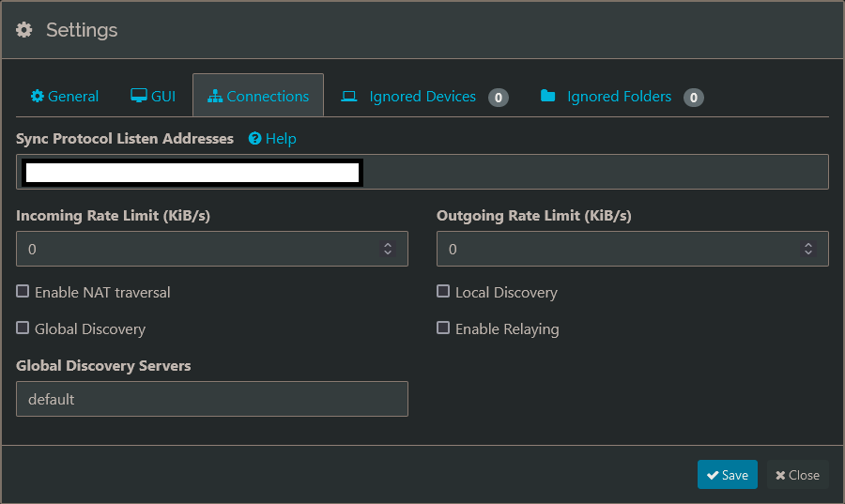845x504 pixels.
Task: Adjust Outgoing Rate Limit spinner arrows
Action: point(808,249)
